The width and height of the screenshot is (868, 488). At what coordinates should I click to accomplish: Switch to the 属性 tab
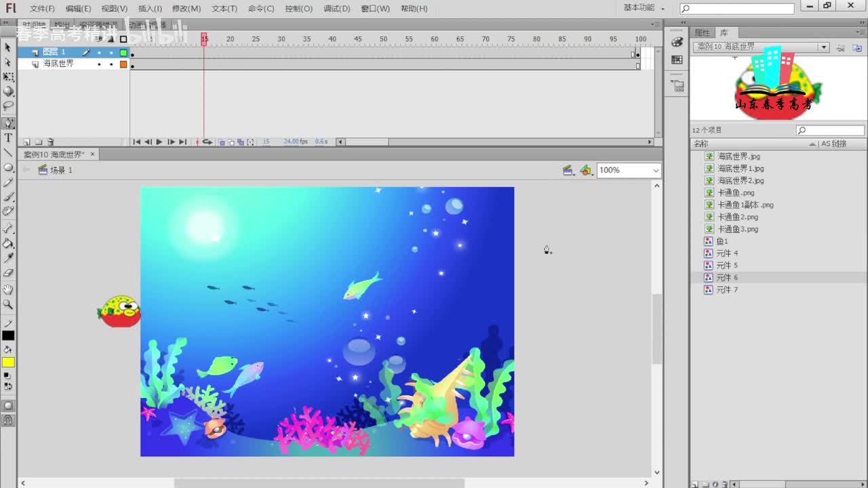702,33
